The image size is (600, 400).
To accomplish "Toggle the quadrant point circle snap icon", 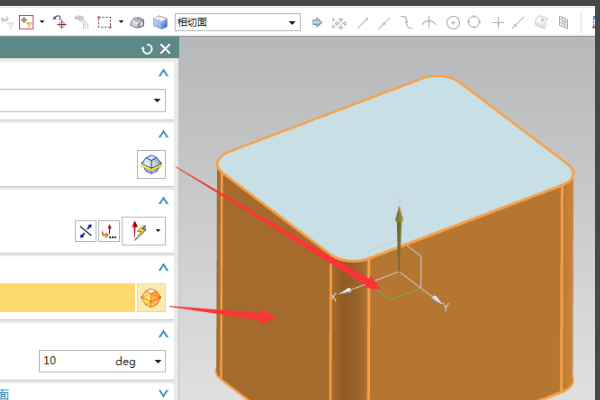I will pyautogui.click(x=474, y=21).
